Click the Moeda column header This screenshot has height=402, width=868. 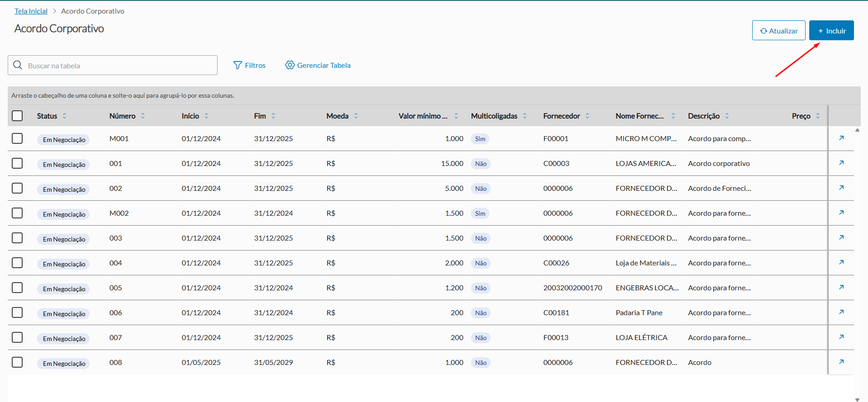point(337,116)
